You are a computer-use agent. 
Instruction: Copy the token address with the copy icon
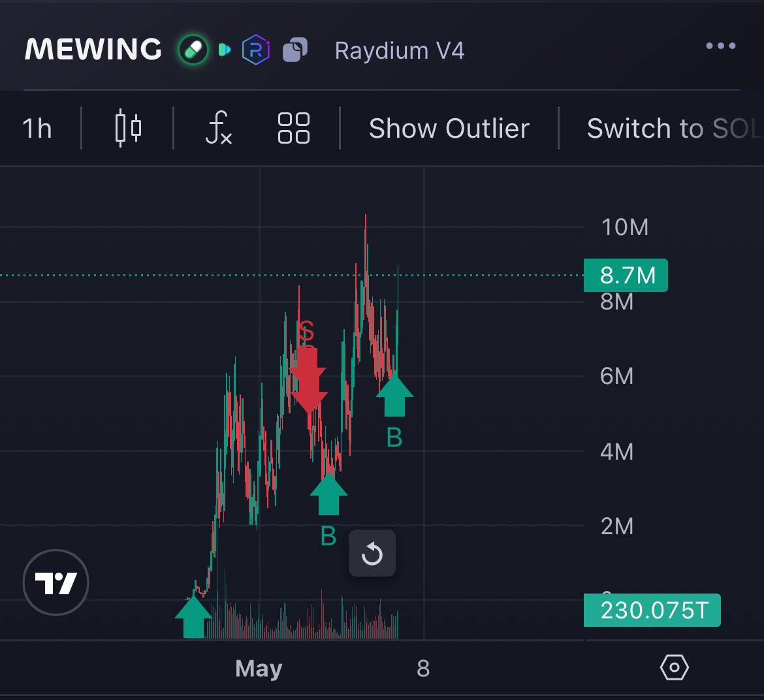295,49
